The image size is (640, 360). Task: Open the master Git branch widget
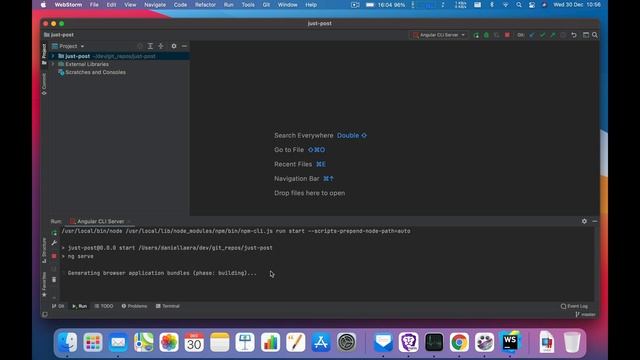(585, 314)
